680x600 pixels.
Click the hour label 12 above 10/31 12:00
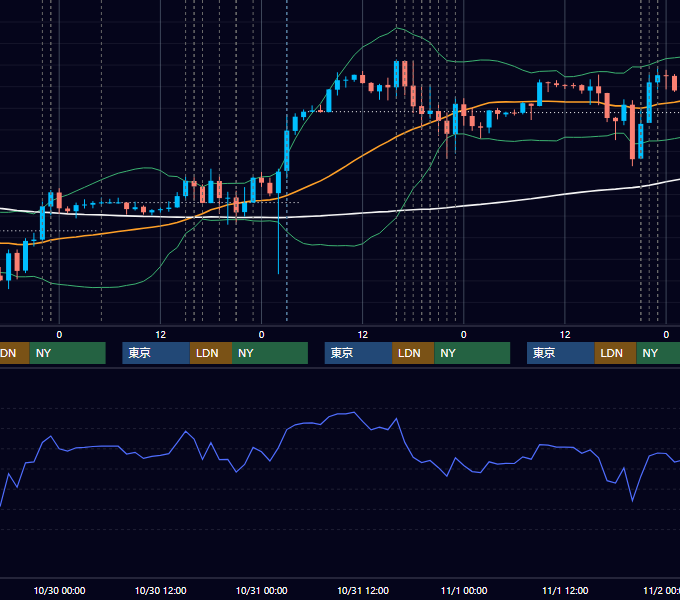363,335
